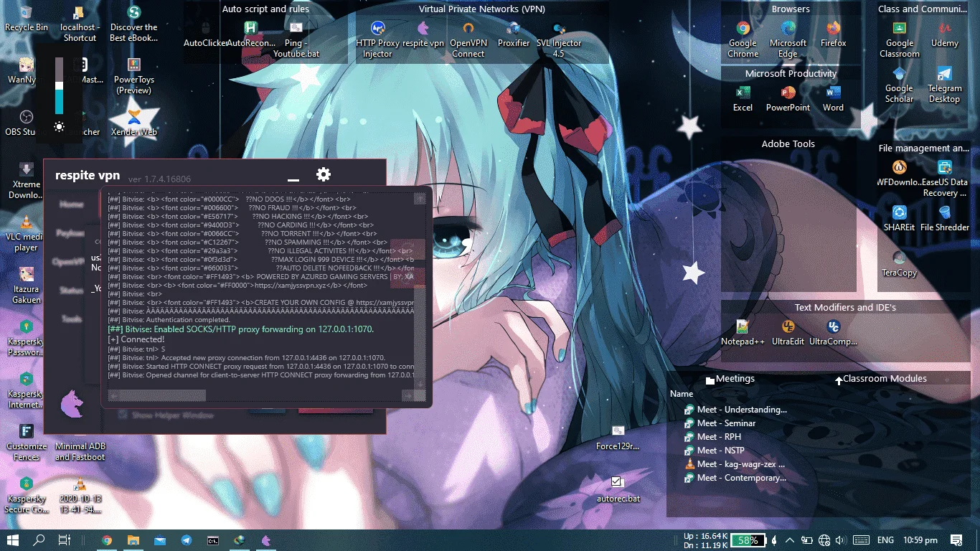Collapse Classroom Modules fence arrow
The image size is (980, 551).
(x=838, y=380)
